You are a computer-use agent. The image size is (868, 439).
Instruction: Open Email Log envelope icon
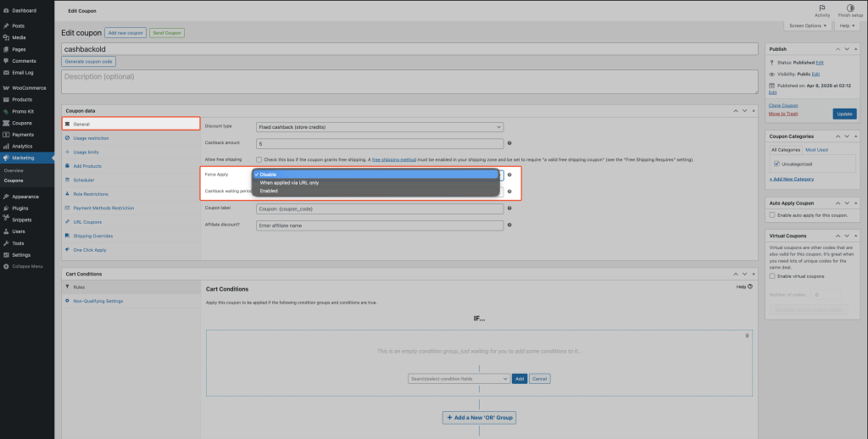point(6,73)
